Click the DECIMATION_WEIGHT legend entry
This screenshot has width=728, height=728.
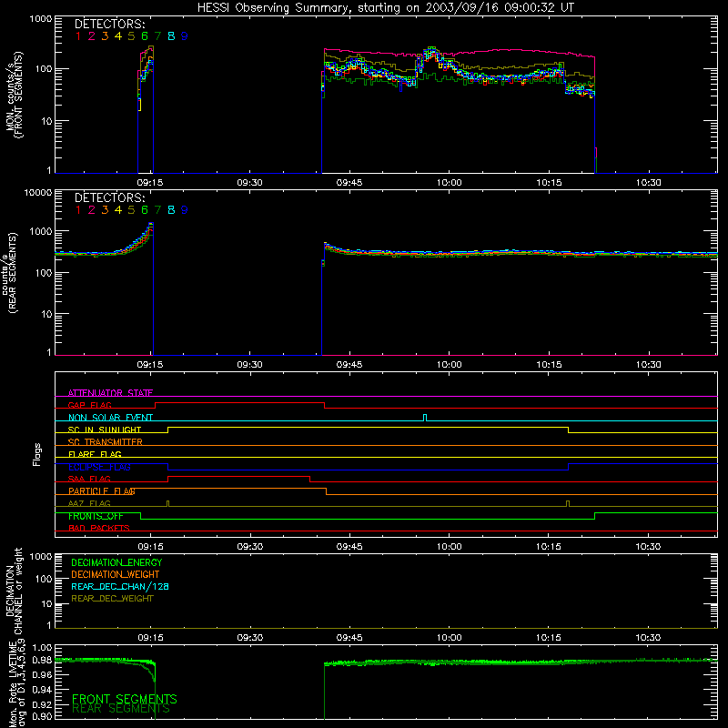tap(116, 575)
